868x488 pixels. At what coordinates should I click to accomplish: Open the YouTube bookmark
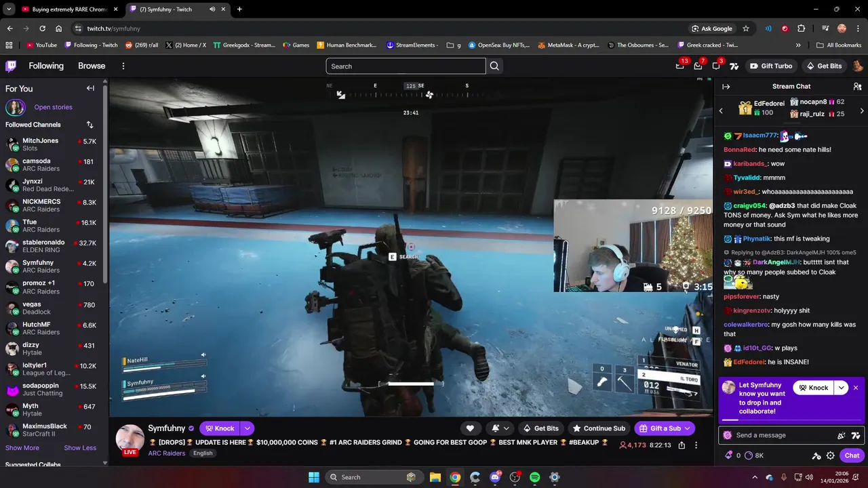coord(41,45)
